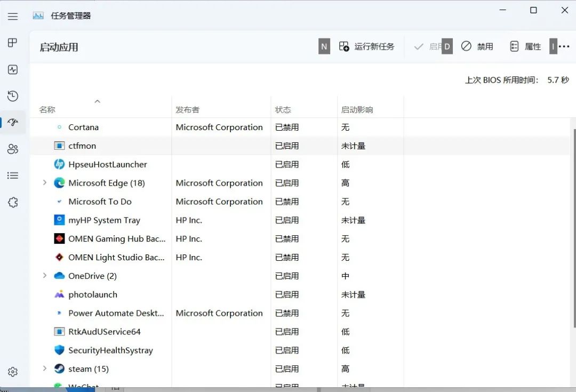The height and width of the screenshot is (392, 576).
Task: Click 未计量 impact of photolaunch
Action: pos(354,294)
